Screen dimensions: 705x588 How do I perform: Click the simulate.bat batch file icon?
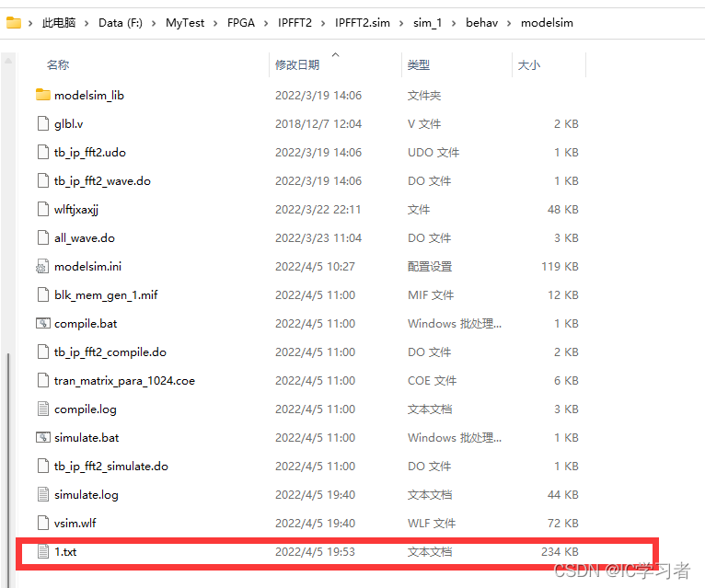coord(42,437)
